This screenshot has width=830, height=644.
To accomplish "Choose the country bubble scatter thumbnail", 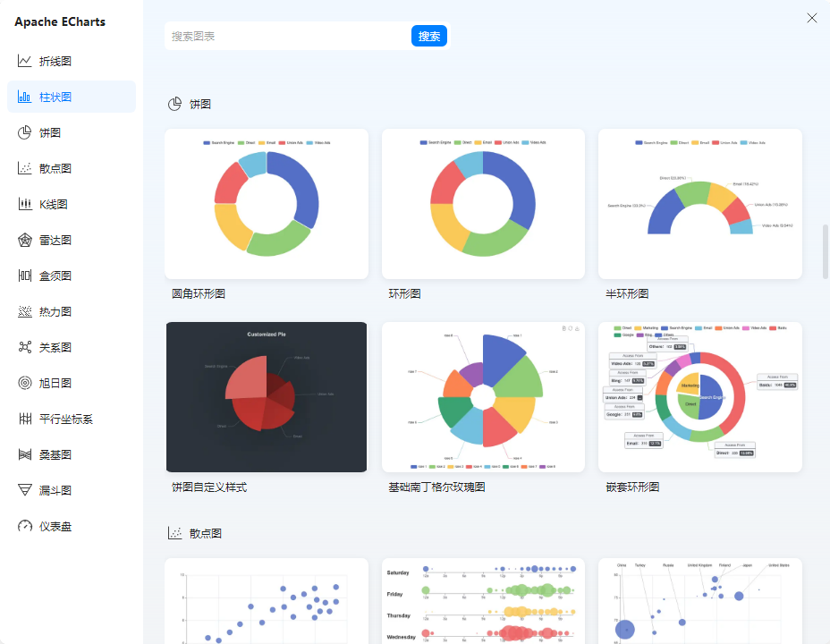I will (699, 600).
